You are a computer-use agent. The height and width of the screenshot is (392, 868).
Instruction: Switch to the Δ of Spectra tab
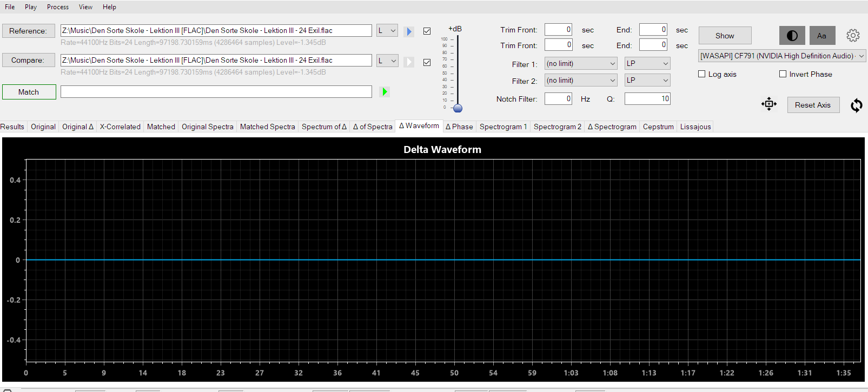coord(373,127)
